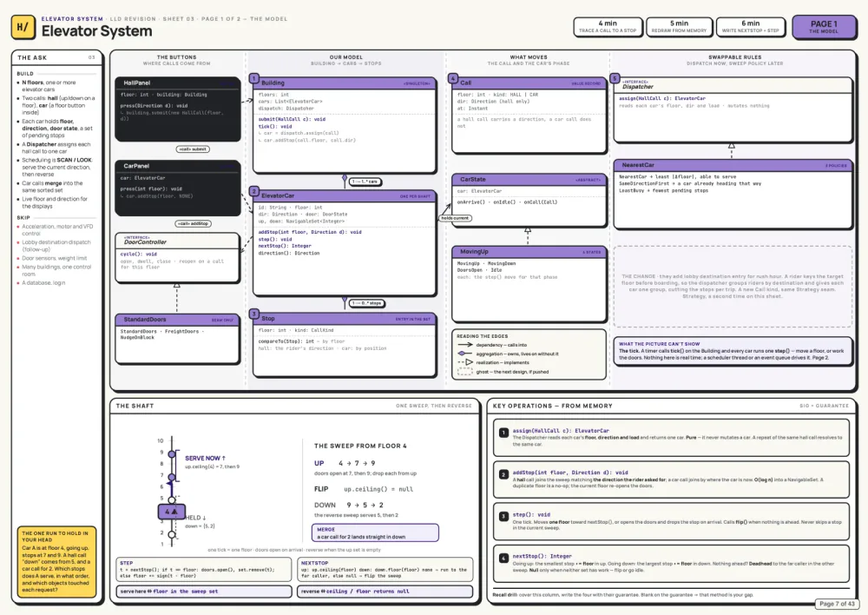Select the ElevatorCar class header
Viewport: 868px width, 615px height.
[345, 195]
